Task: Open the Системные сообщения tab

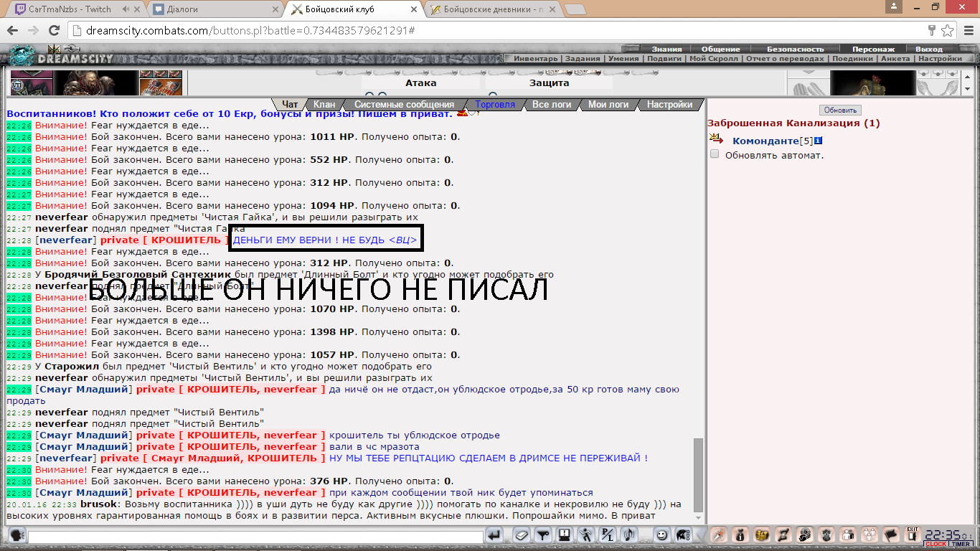Action: [x=404, y=105]
